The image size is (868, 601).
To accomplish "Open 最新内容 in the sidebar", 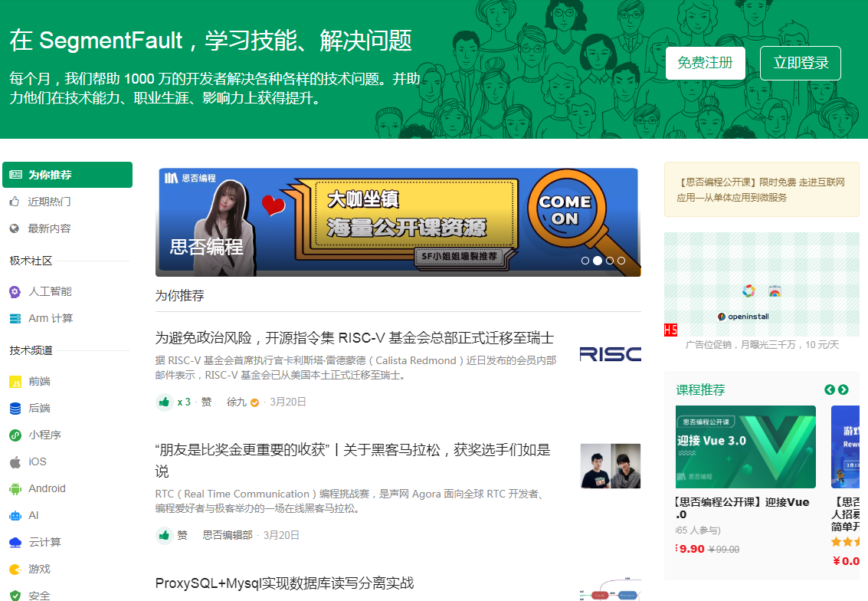I will (x=49, y=228).
